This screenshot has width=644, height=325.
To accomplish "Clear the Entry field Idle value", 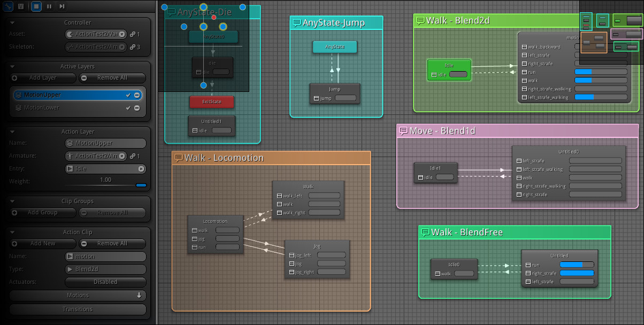I will (x=141, y=169).
